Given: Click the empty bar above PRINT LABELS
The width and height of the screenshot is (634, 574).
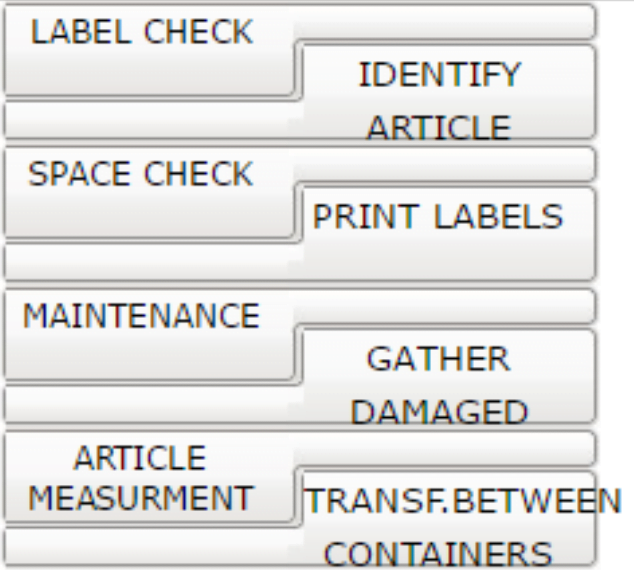Looking at the screenshot, I should (445, 164).
